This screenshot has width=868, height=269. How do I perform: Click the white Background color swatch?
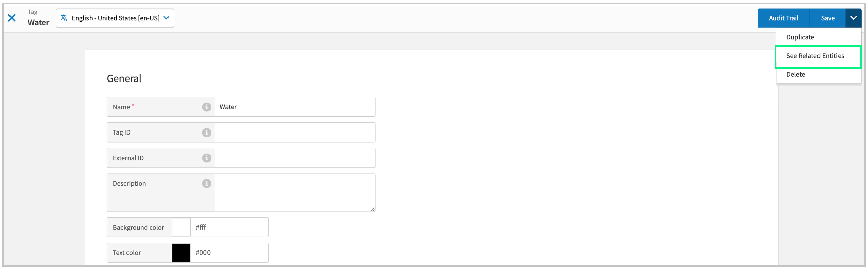point(181,227)
